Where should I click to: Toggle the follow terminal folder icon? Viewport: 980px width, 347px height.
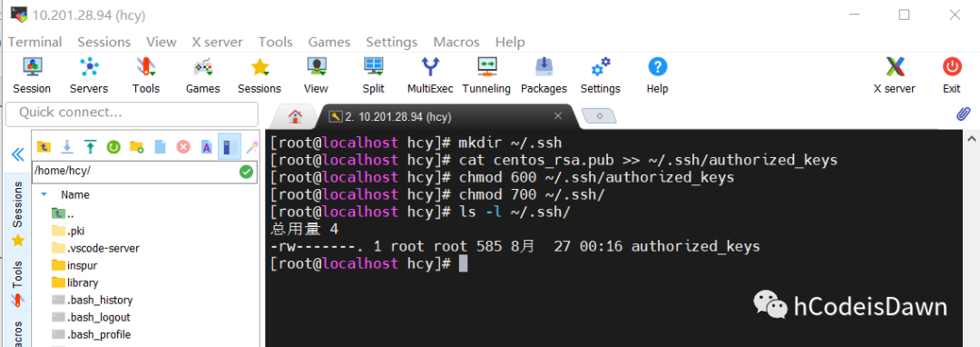(x=229, y=147)
